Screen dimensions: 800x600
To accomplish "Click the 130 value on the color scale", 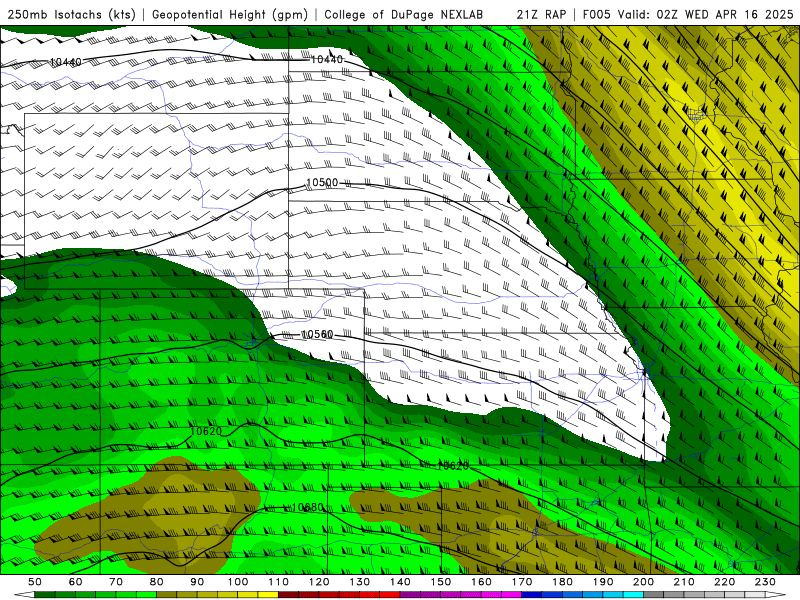I will (x=360, y=582).
